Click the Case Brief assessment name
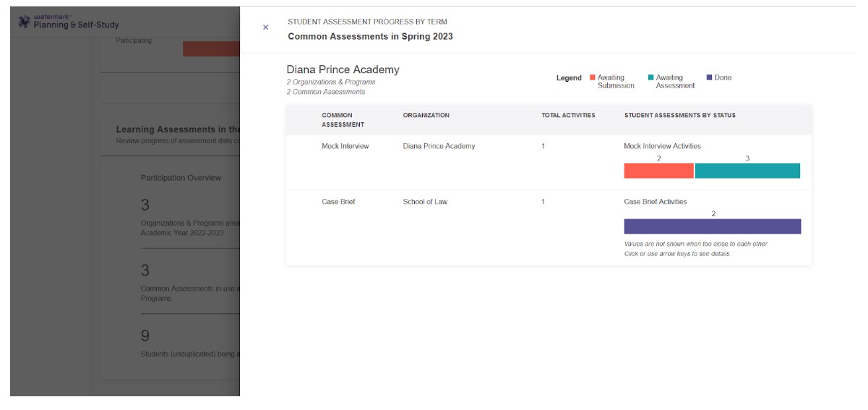The height and width of the screenshot is (410, 868). (x=338, y=202)
